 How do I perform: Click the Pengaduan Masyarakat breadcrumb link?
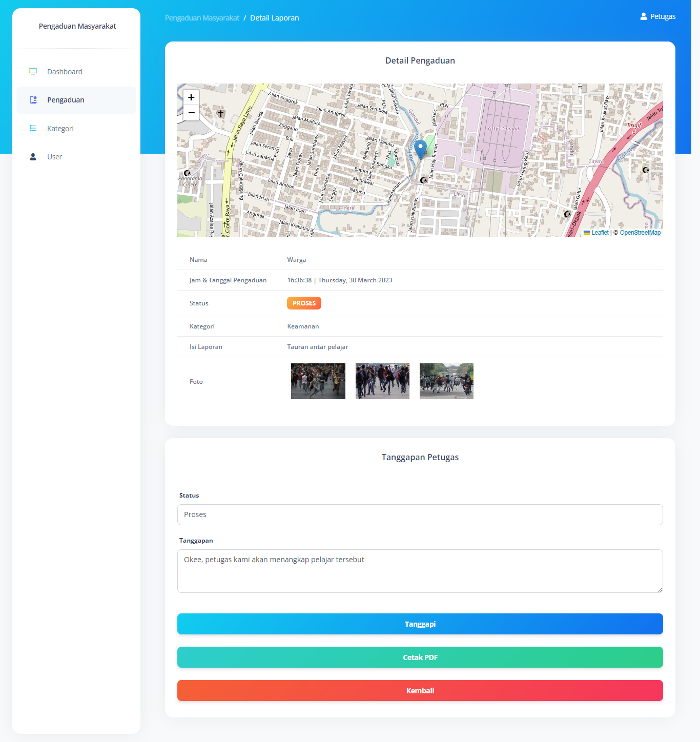coord(202,18)
